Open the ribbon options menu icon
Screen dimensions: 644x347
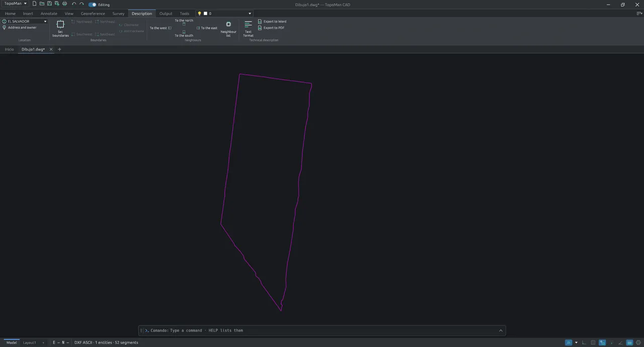[639, 14]
